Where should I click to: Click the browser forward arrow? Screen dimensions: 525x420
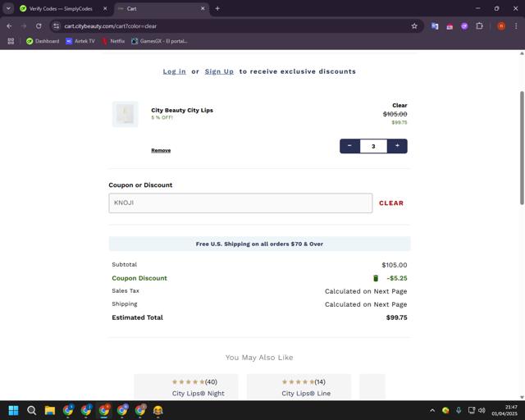[24, 26]
